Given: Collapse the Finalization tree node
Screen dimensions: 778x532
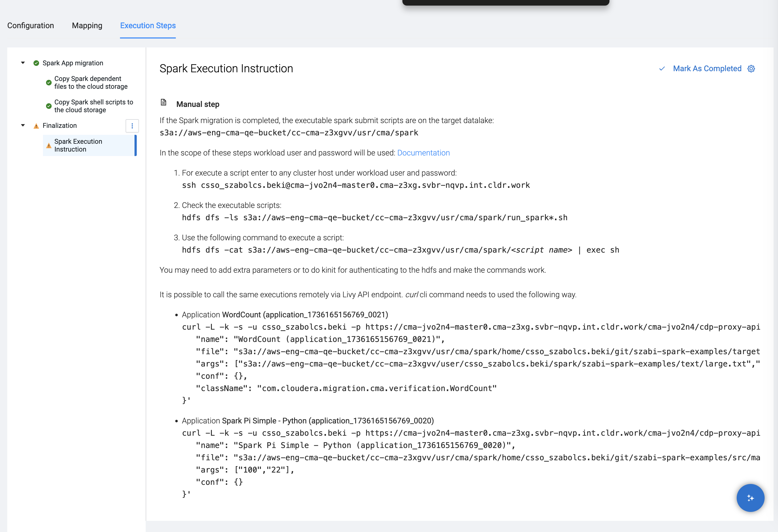Looking at the screenshot, I should (x=23, y=126).
